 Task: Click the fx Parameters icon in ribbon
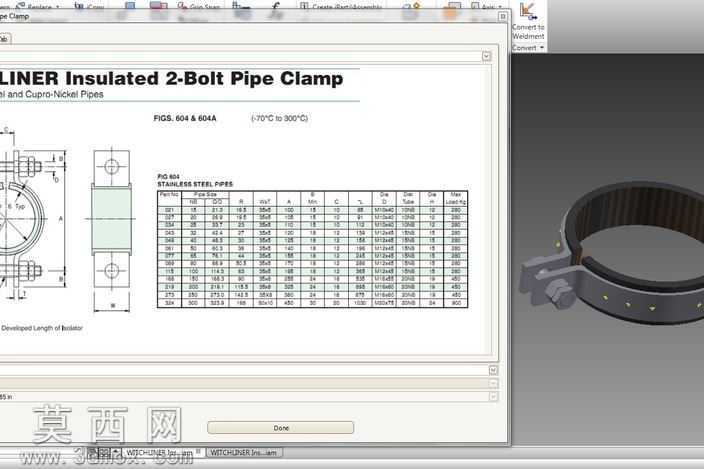(276, 8)
